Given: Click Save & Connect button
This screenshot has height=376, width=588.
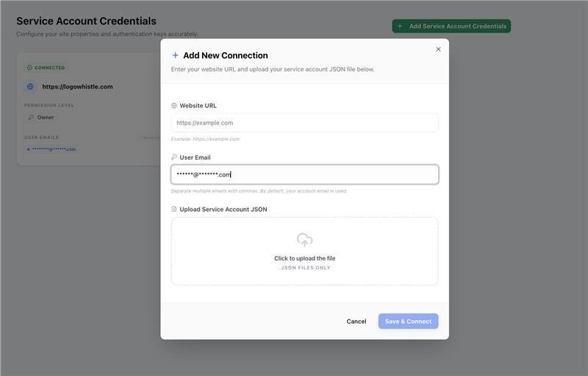Looking at the screenshot, I should click(x=408, y=322).
